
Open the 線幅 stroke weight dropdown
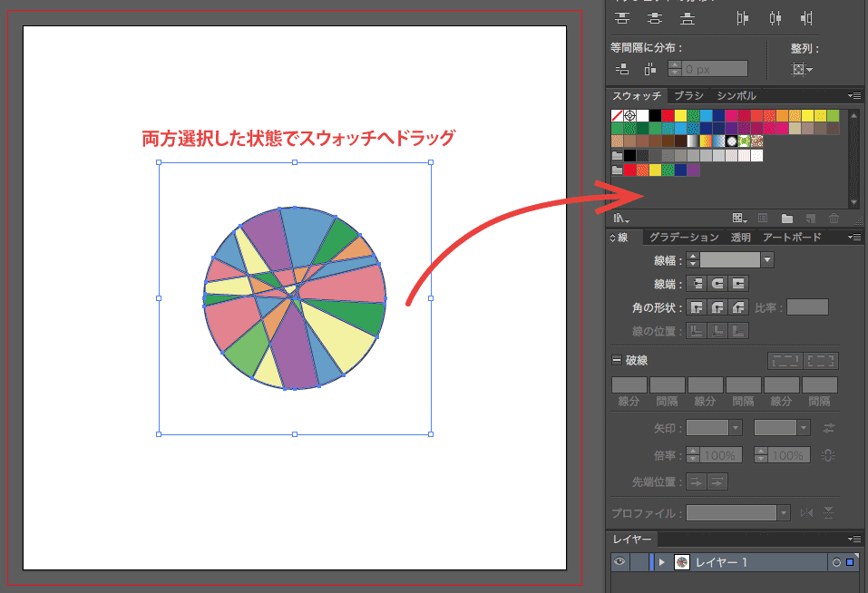tap(767, 258)
